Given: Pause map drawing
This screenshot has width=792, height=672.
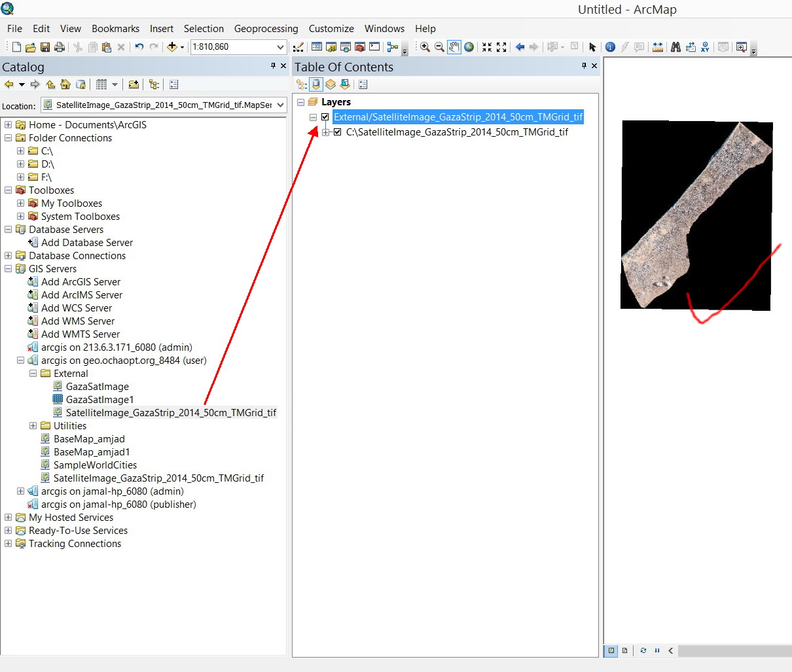Looking at the screenshot, I should 657,650.
